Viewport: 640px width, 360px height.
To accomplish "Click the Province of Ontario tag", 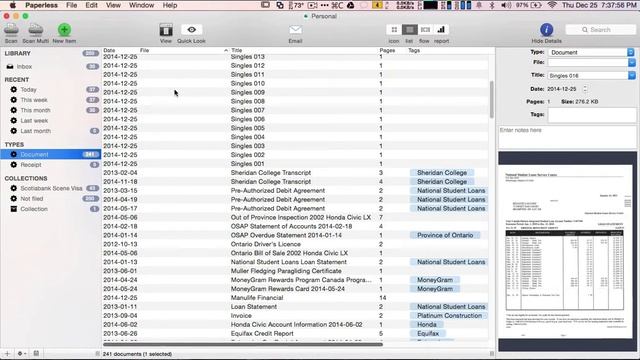I will pos(445,235).
